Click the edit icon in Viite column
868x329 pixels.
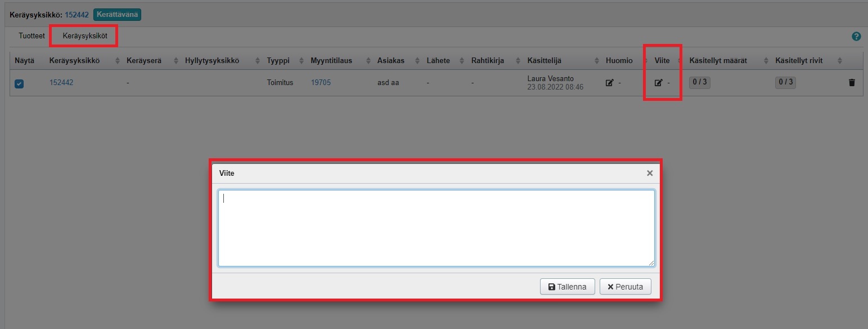point(658,83)
